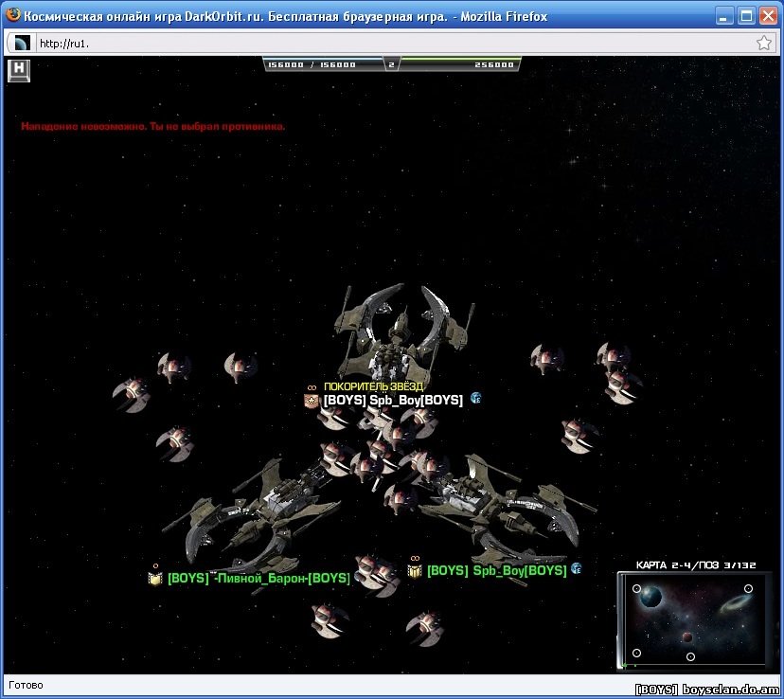
Task: Click bottom-left jump gate on minimap
Action: (636, 653)
